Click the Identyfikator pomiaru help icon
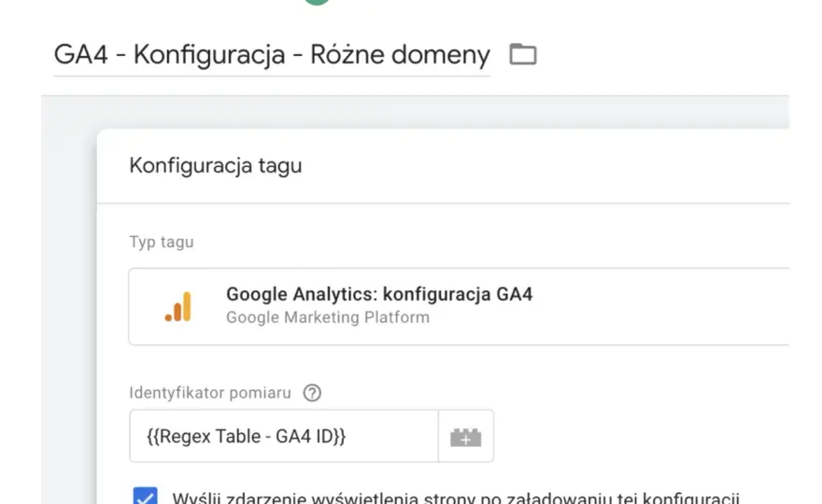Image resolution: width=822 pixels, height=504 pixels. pos(312,392)
